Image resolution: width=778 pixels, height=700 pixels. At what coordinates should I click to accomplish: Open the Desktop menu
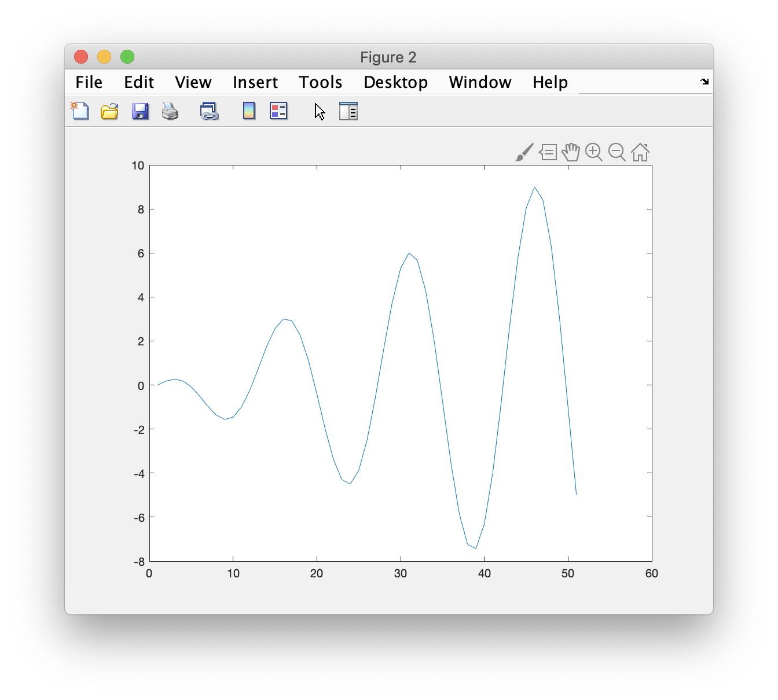click(396, 82)
